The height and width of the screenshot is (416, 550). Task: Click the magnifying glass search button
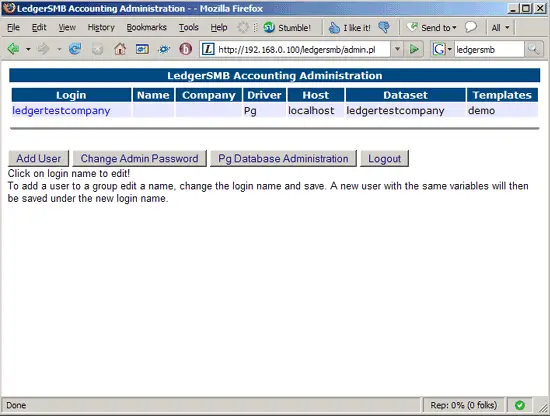[534, 49]
